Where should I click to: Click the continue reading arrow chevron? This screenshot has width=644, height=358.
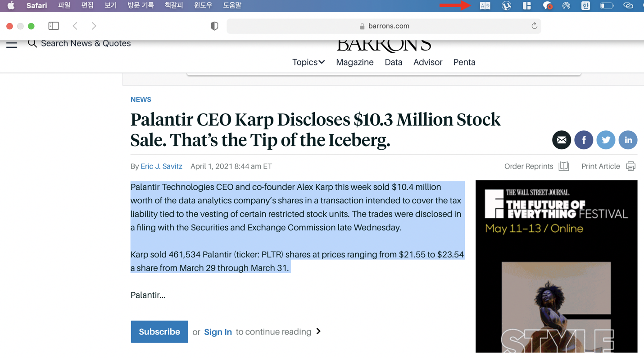[x=318, y=331]
